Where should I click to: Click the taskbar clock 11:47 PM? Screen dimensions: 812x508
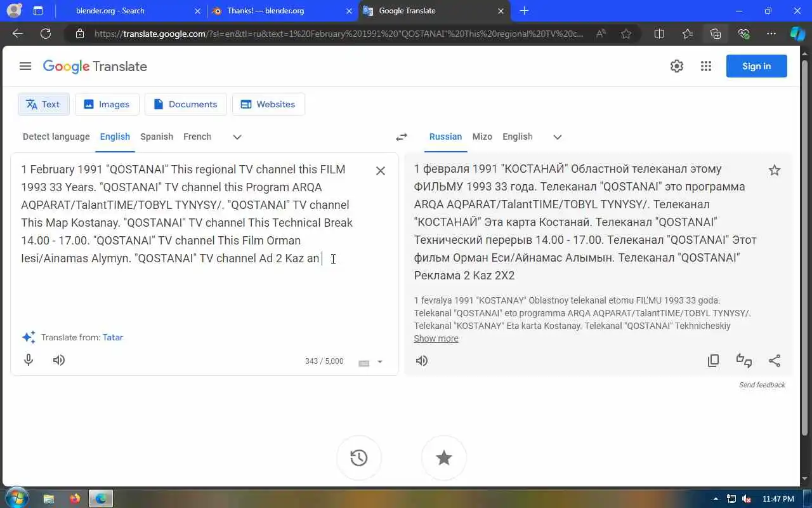(x=778, y=498)
